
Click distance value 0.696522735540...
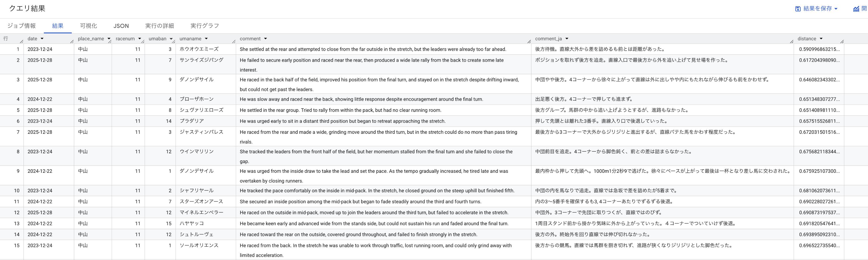tap(819, 245)
